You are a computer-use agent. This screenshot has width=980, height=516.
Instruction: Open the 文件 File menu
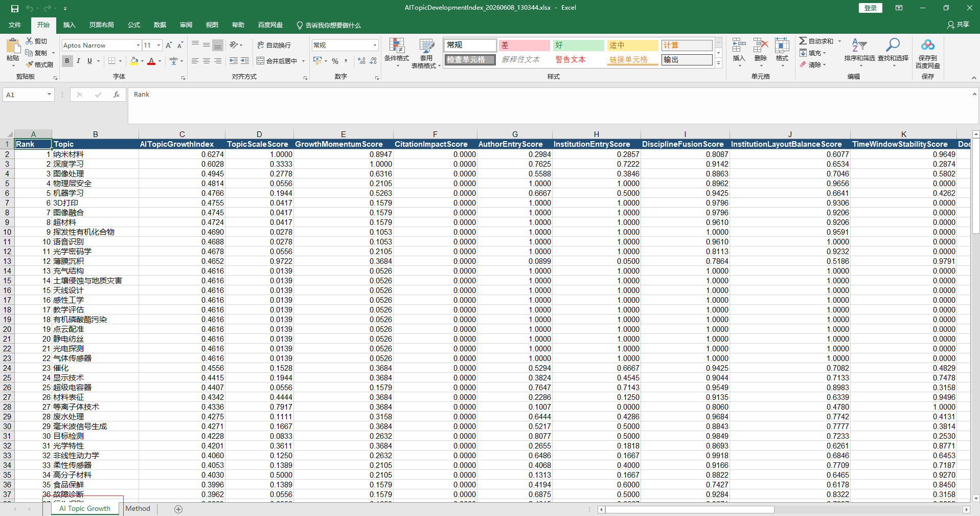pos(15,25)
